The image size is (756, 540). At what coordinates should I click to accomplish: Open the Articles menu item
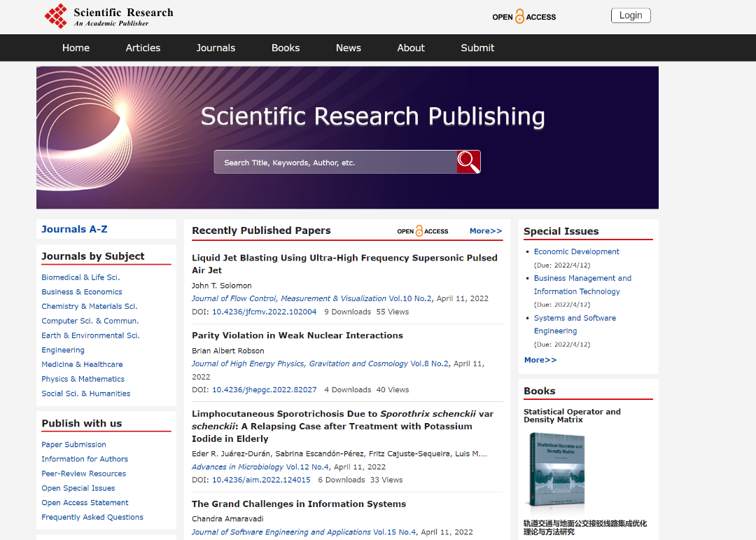143,48
